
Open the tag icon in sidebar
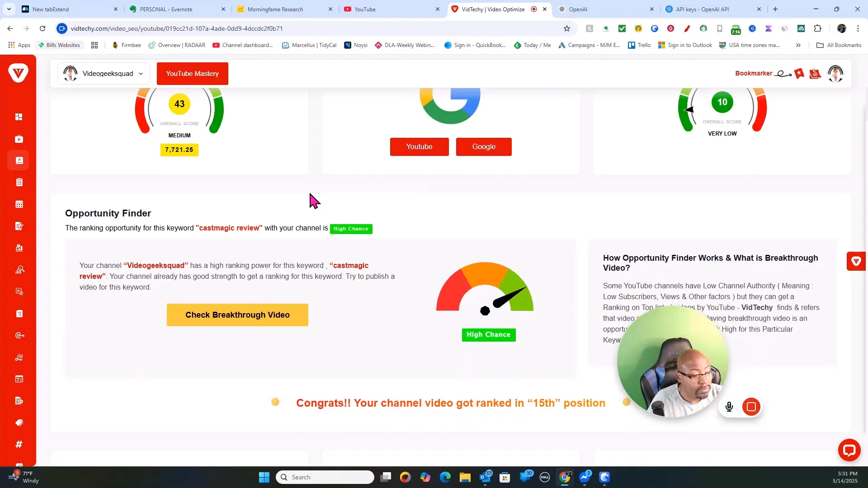[19, 422]
